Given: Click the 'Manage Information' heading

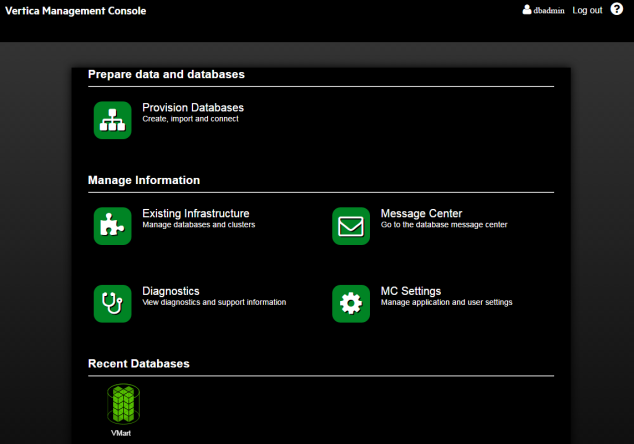Looking at the screenshot, I should pos(144,180).
